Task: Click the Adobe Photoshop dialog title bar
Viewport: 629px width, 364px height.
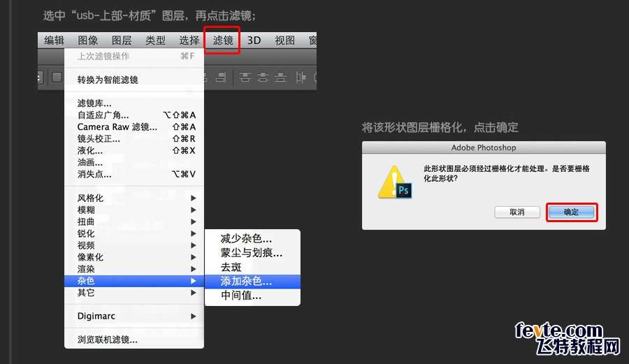Action: 484,147
